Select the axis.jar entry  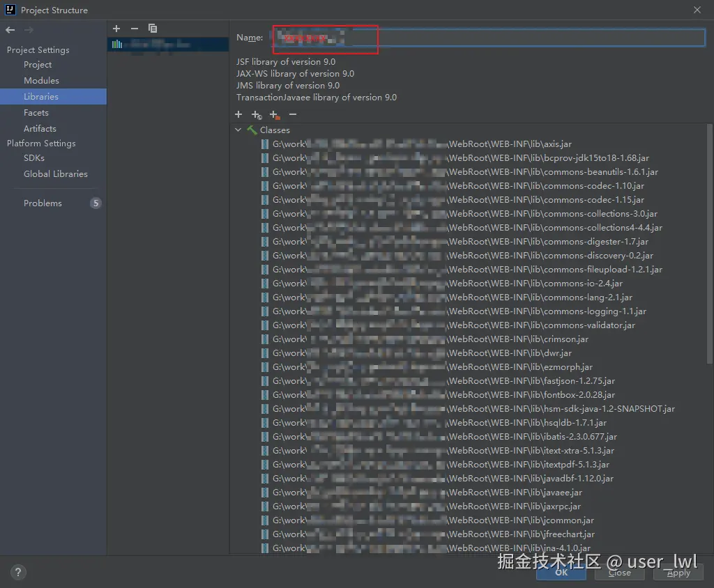pos(417,144)
